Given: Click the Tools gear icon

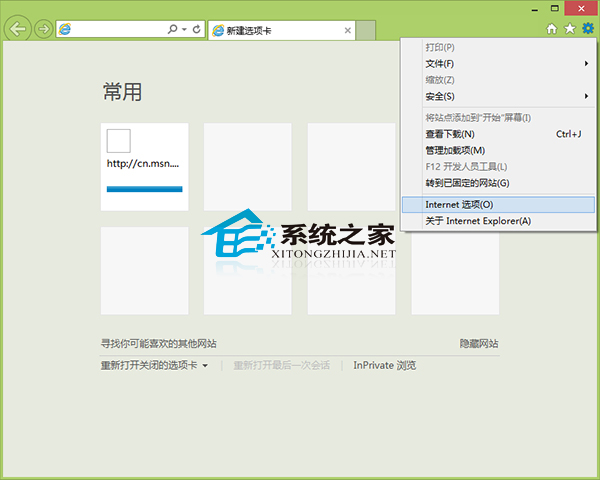Looking at the screenshot, I should click(588, 28).
